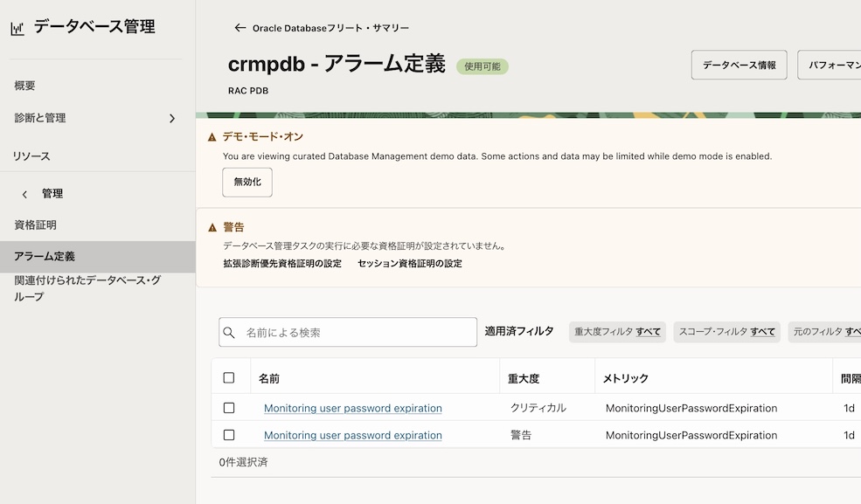Click the RAC PDB label
Viewport: 861px width, 504px height.
(248, 91)
